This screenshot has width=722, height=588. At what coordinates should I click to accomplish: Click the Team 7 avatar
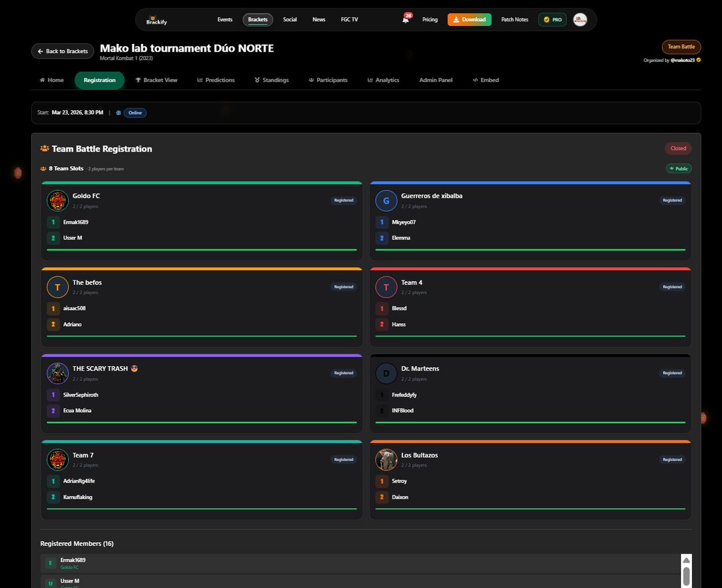pos(57,460)
